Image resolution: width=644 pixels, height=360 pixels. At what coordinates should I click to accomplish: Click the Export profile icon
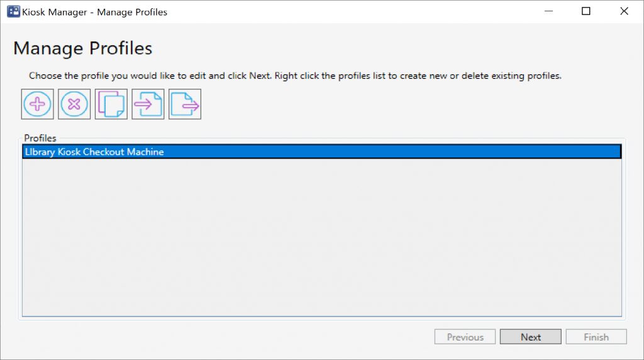coord(185,104)
